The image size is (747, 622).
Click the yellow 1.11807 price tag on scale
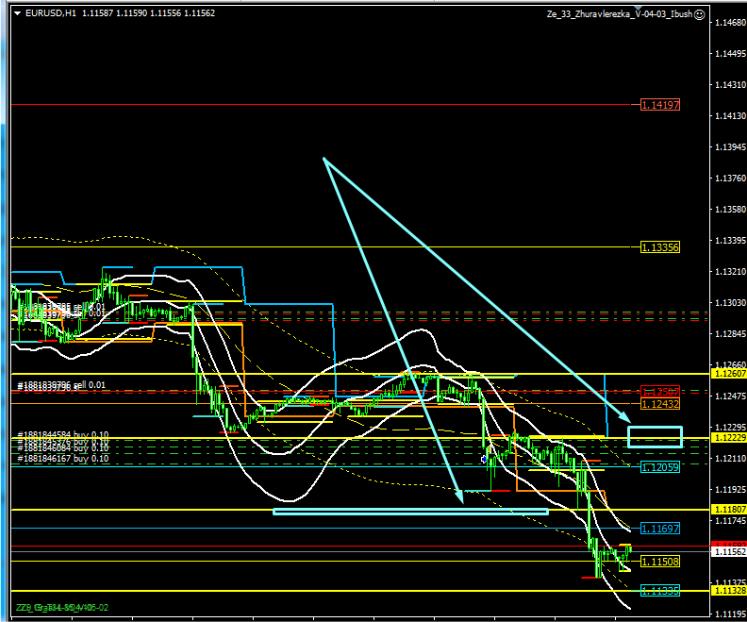tap(727, 509)
